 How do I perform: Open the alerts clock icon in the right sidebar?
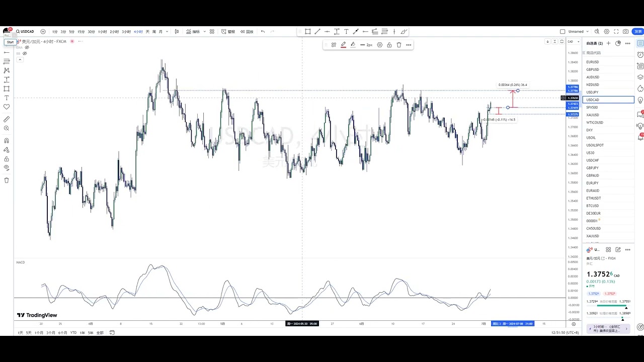click(x=640, y=55)
